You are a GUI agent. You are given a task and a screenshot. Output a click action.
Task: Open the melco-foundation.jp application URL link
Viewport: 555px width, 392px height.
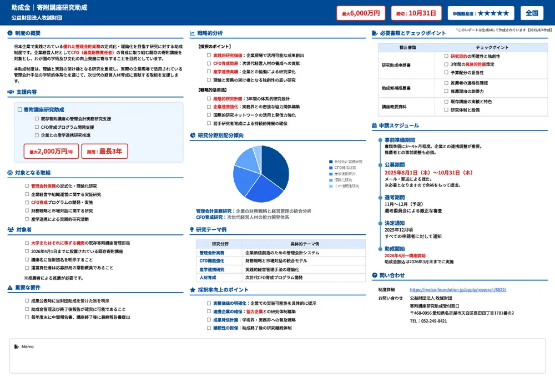458,290
